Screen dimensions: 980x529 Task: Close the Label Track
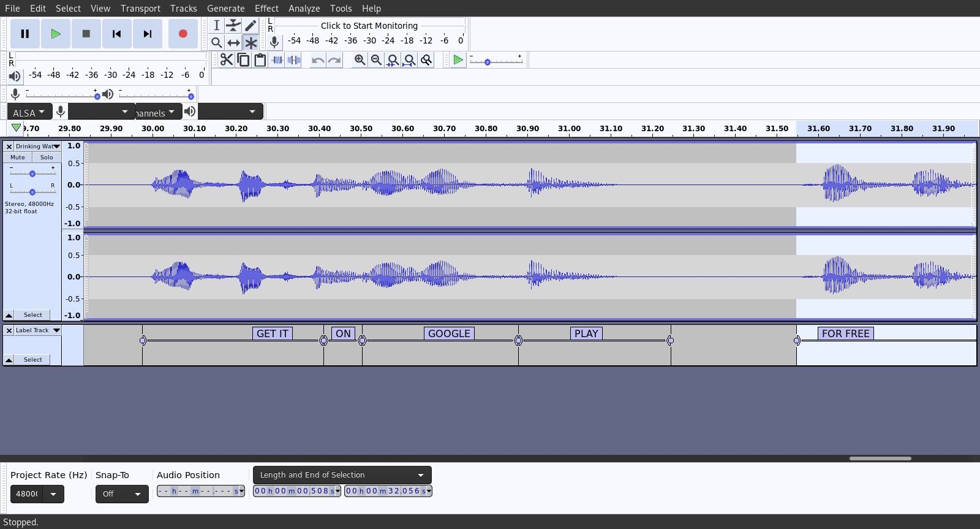tap(9, 330)
